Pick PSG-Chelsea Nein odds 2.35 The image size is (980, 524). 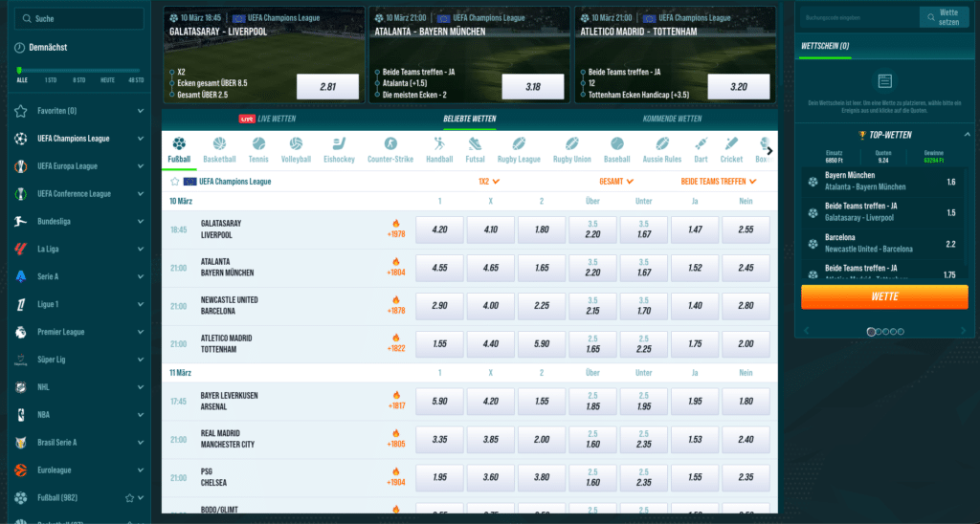746,478
